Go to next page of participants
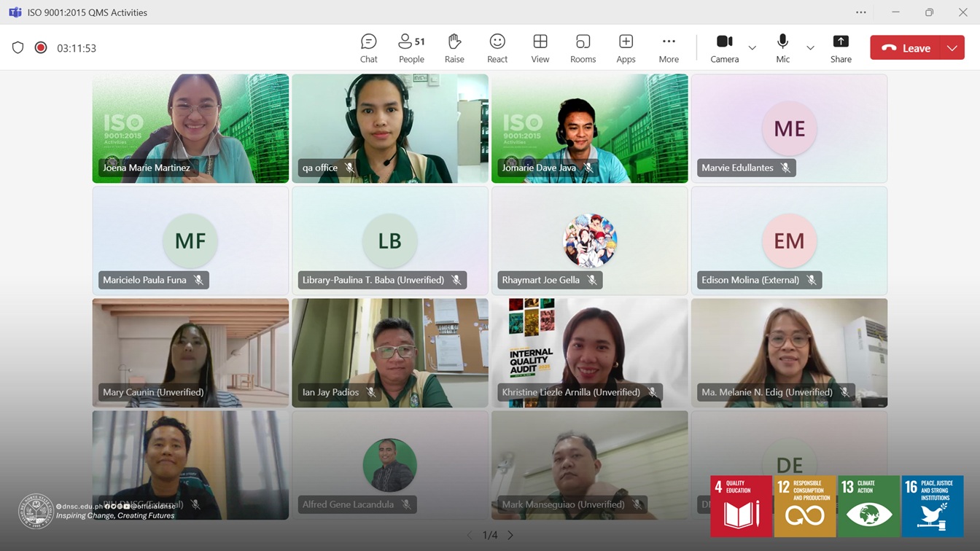 pyautogui.click(x=510, y=535)
